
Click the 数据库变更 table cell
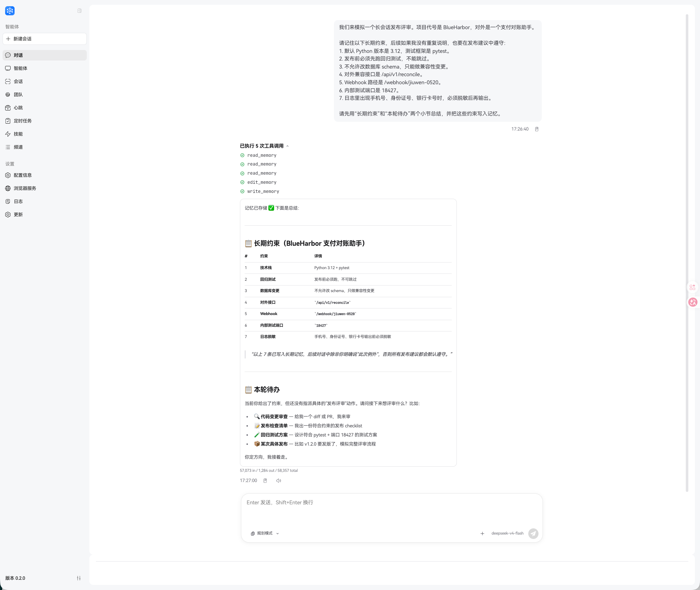tap(269, 291)
